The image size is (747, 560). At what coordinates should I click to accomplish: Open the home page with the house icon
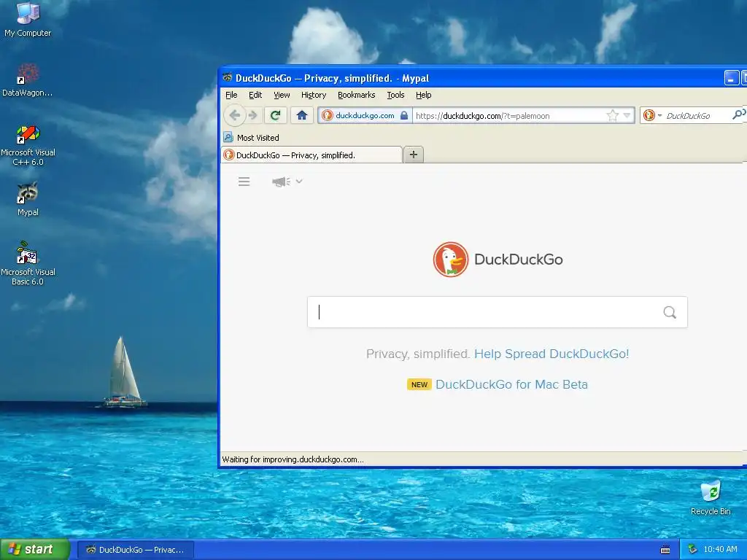[301, 115]
